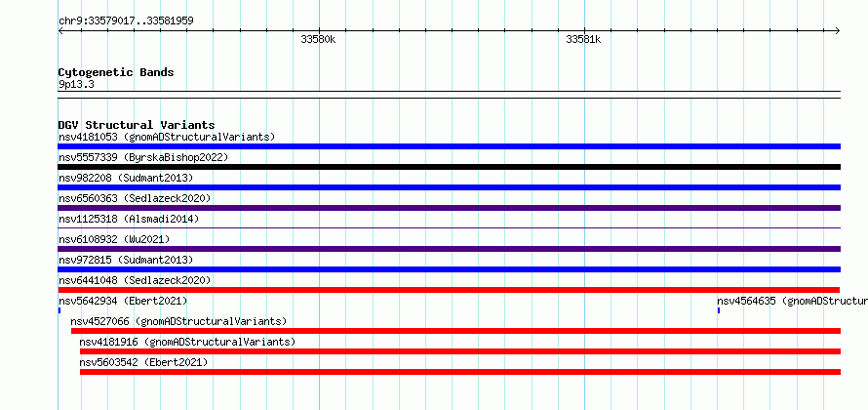
Task: Open nsv5603542 Ebert2021 label
Action: [x=144, y=362]
